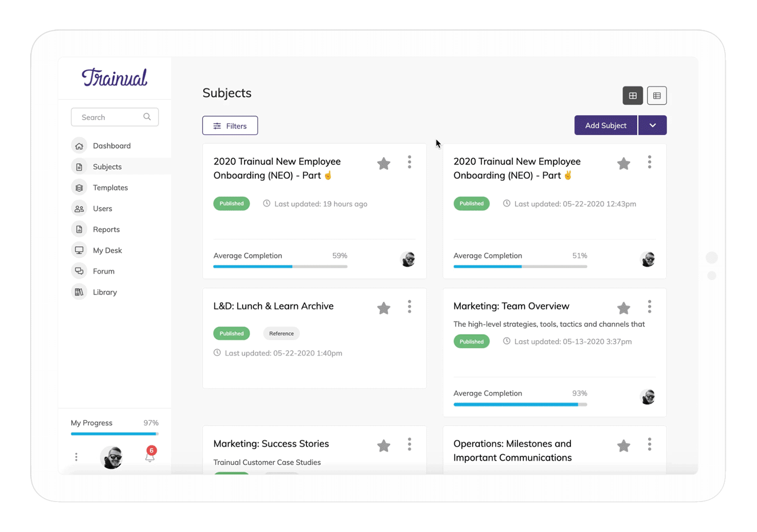The image size is (757, 532).
Task: Open options for Marketing: Team Overview
Action: (x=650, y=306)
